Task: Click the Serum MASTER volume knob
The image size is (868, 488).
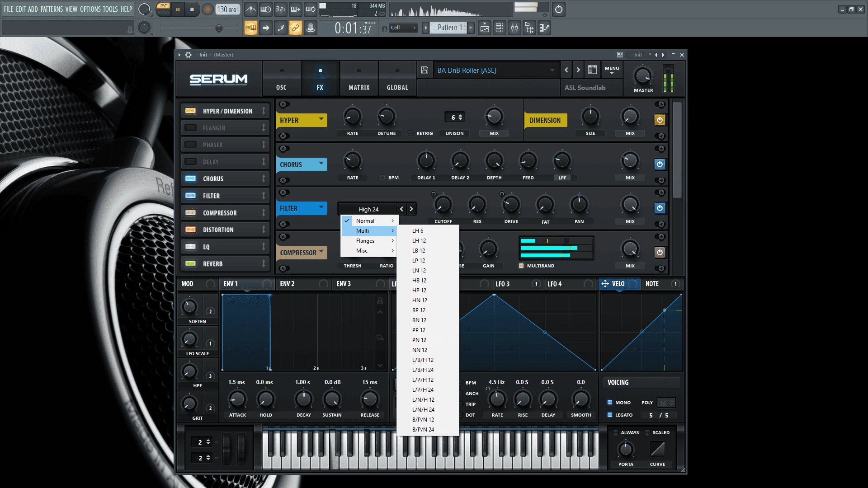Action: pos(642,75)
